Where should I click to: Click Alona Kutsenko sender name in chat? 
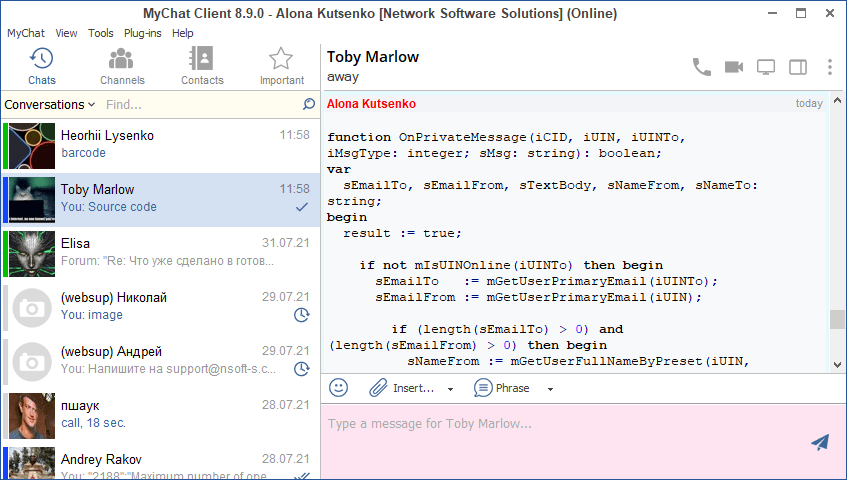[x=371, y=104]
